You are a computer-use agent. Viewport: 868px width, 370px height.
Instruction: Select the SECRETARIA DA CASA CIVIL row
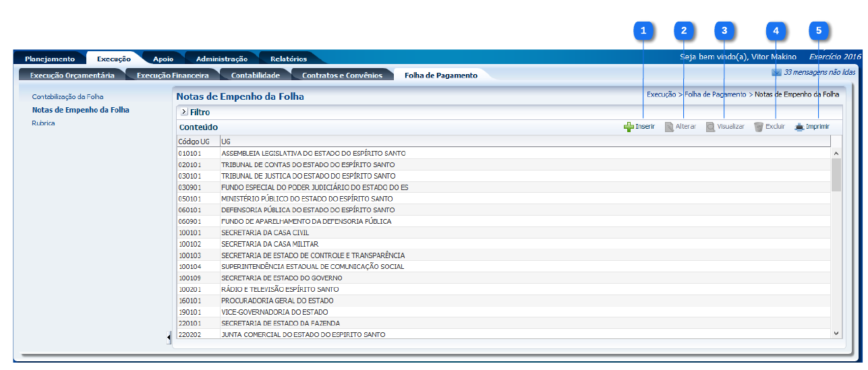click(265, 233)
